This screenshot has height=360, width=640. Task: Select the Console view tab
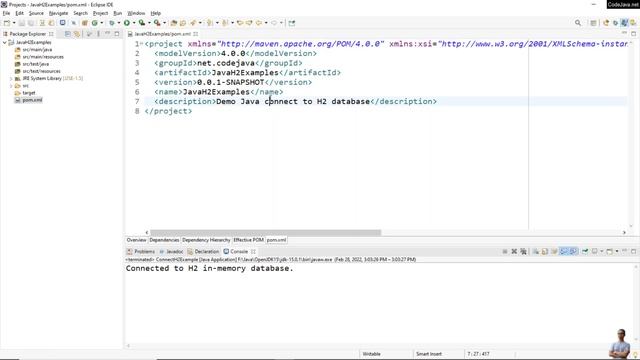point(239,251)
